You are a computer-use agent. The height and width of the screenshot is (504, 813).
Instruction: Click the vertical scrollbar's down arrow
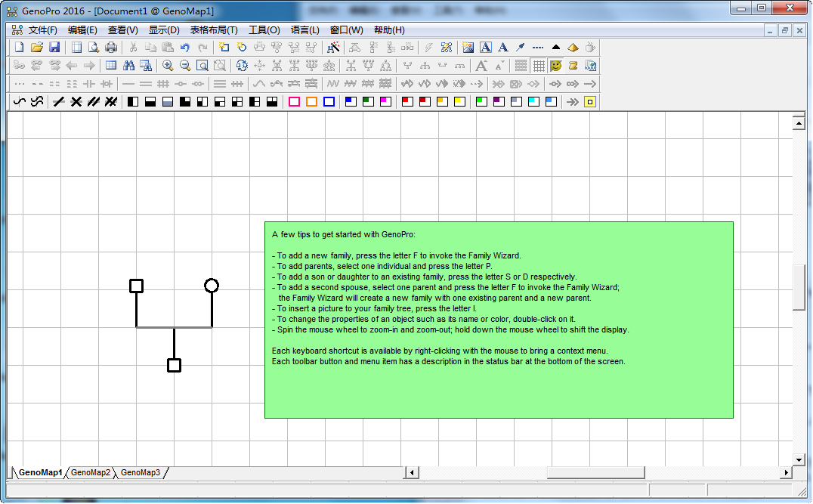click(x=799, y=459)
